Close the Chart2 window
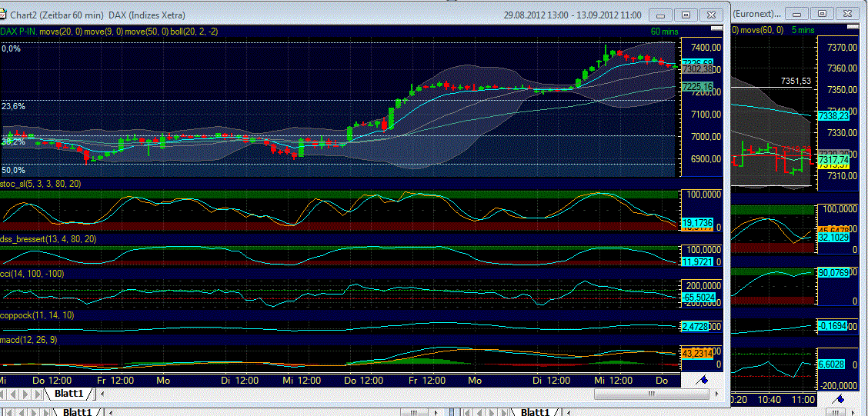 coord(711,15)
